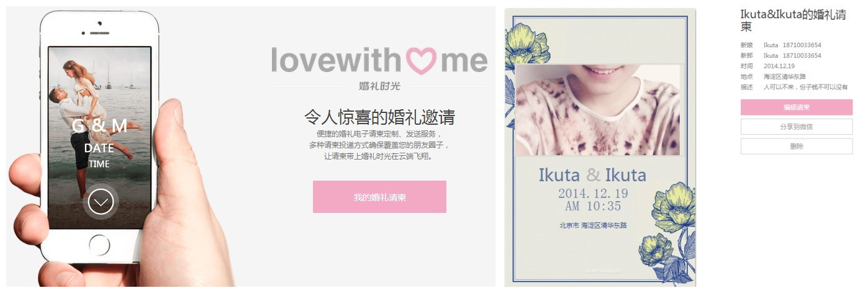Click the pink heart in the lovewithme logo

click(422, 61)
